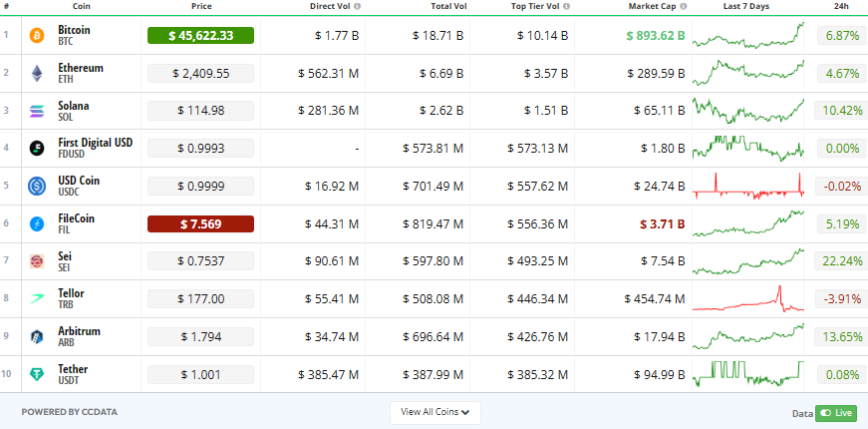The image size is (868, 429).
Task: Click the Market Cap info icon
Action: [684, 7]
